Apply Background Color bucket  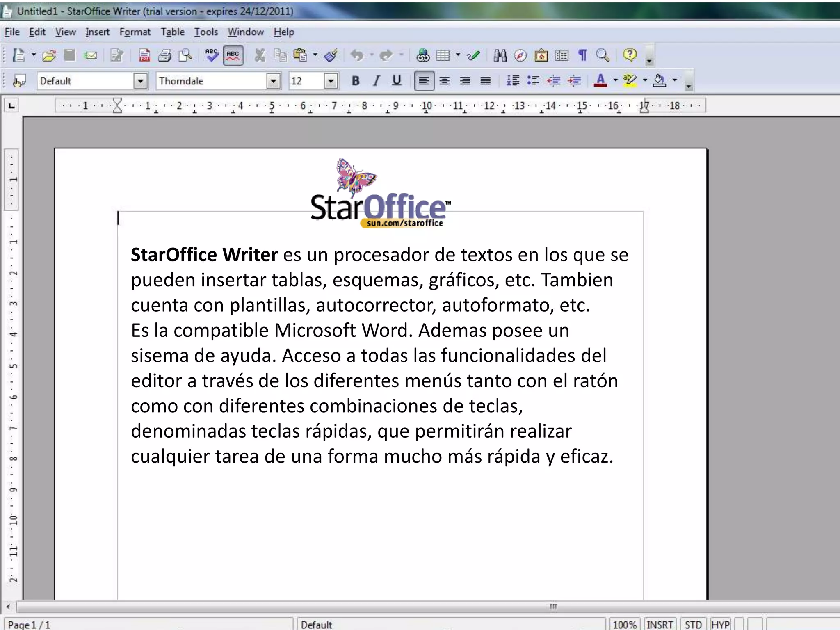tap(660, 80)
